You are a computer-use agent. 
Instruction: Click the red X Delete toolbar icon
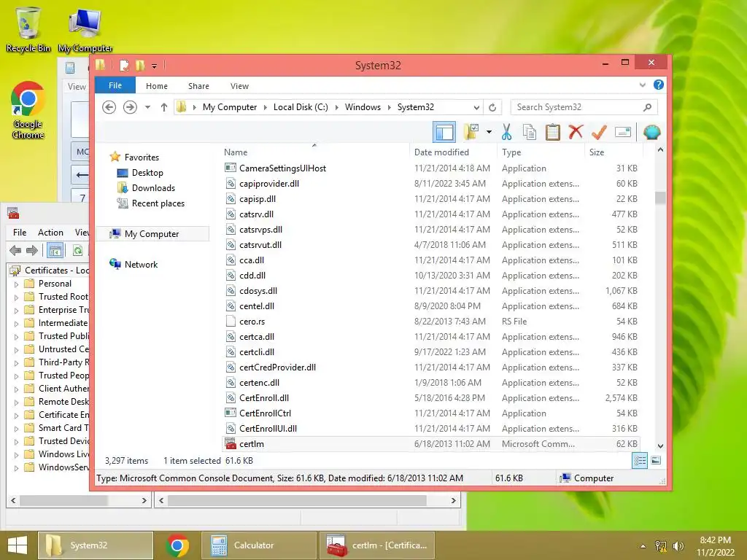coord(576,131)
